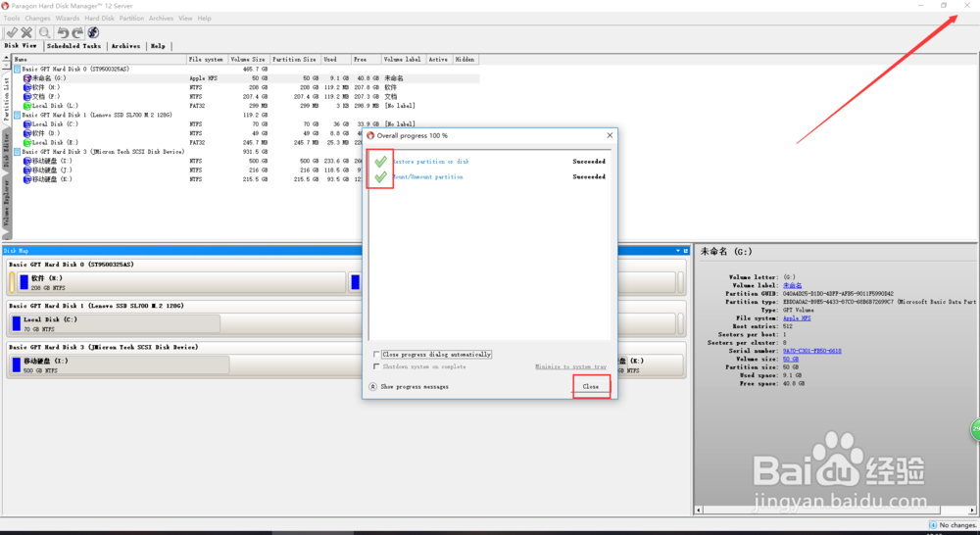Click the Disk Map panel dropdown arrow
This screenshot has width=980, height=535.
click(678, 251)
